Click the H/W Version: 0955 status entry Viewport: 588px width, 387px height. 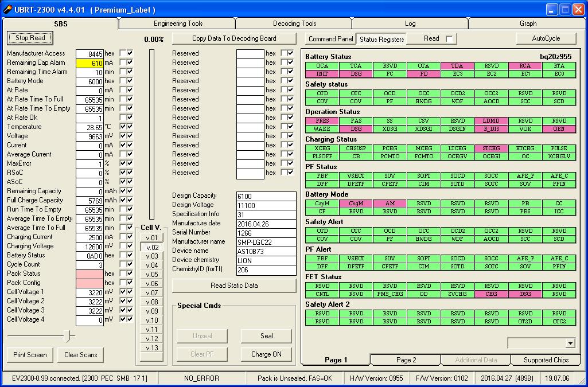click(x=376, y=378)
